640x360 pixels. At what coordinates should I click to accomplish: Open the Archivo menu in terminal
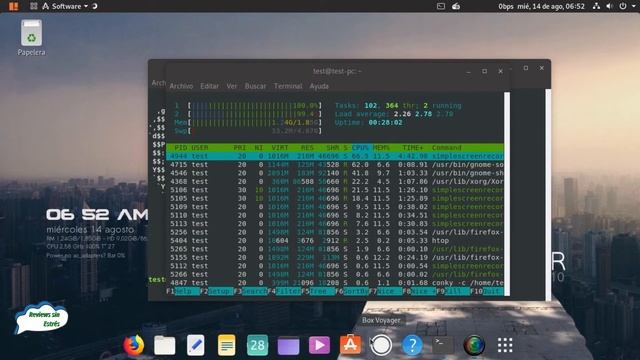[181, 86]
